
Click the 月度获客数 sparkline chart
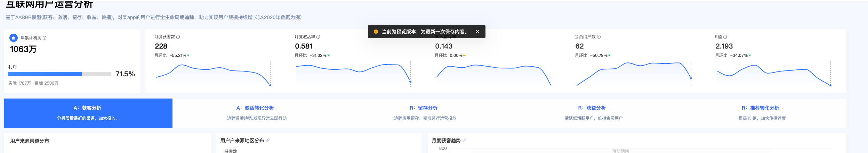[213, 74]
